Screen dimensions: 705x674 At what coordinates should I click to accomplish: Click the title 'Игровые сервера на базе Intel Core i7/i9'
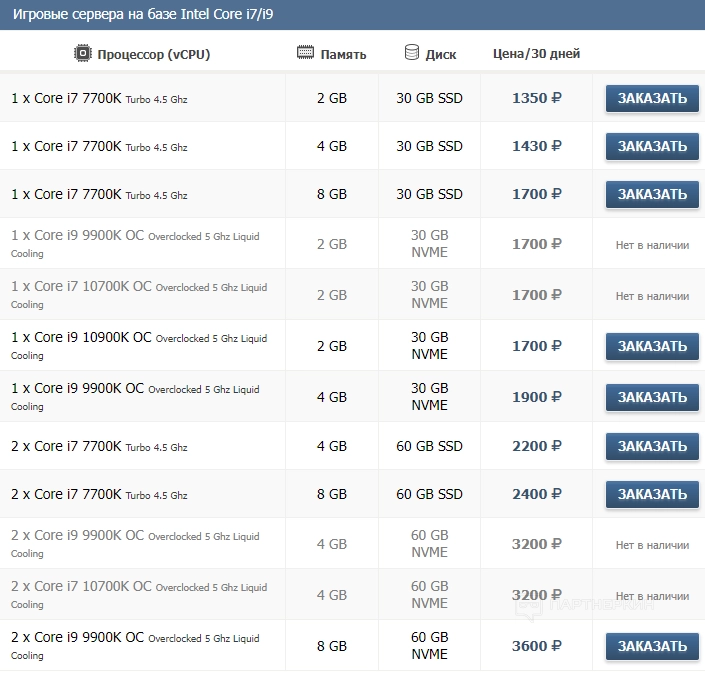tap(143, 14)
